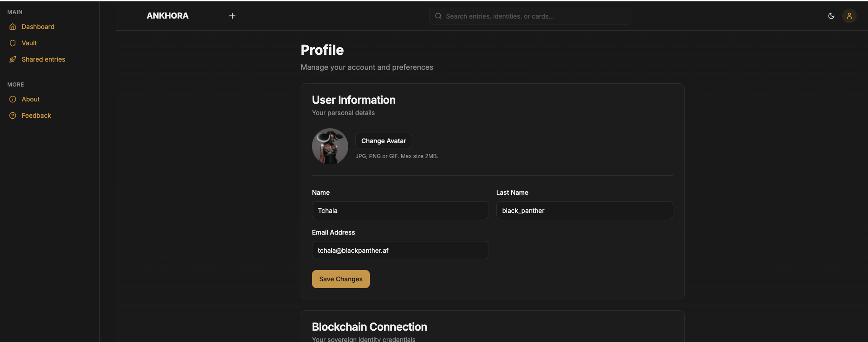Image resolution: width=868 pixels, height=342 pixels.
Task: Click the ANKHORA logo text
Action: click(x=168, y=16)
